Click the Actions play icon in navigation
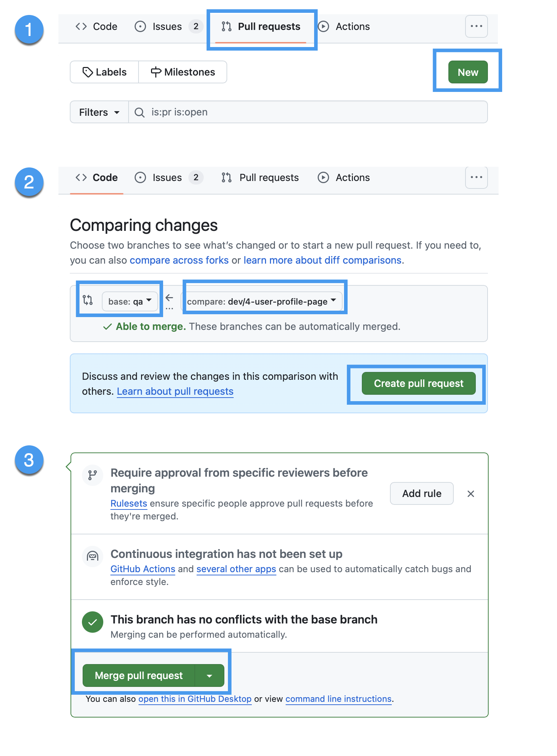Screen dimensions: 557x756 (x=324, y=26)
